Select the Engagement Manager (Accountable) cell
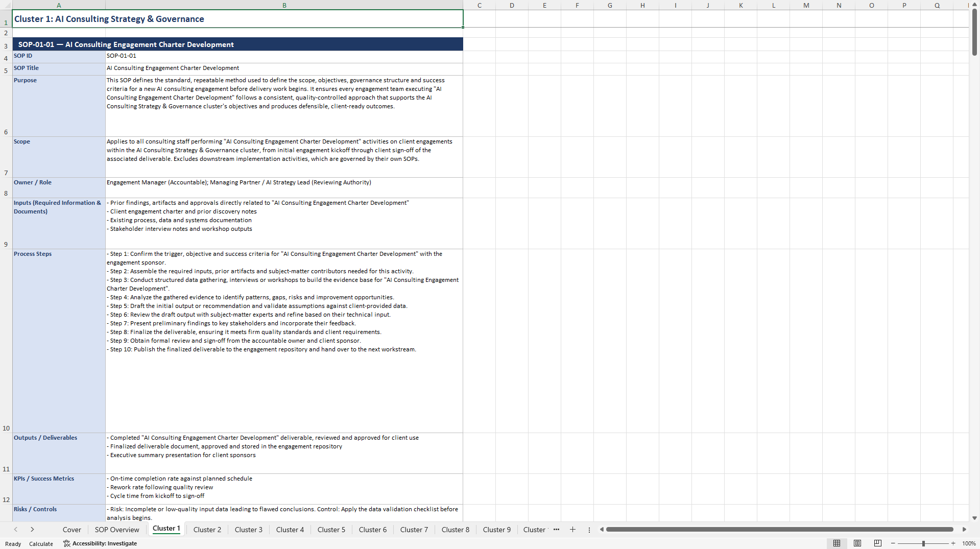980x549 pixels. tap(284, 187)
